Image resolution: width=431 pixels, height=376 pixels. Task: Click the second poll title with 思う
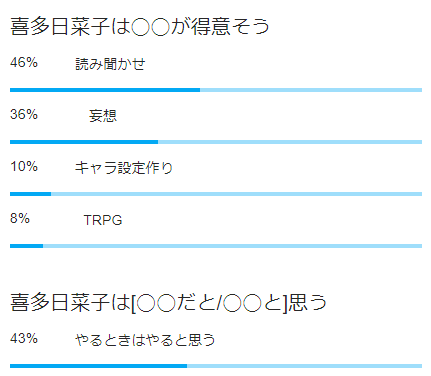pos(168,303)
